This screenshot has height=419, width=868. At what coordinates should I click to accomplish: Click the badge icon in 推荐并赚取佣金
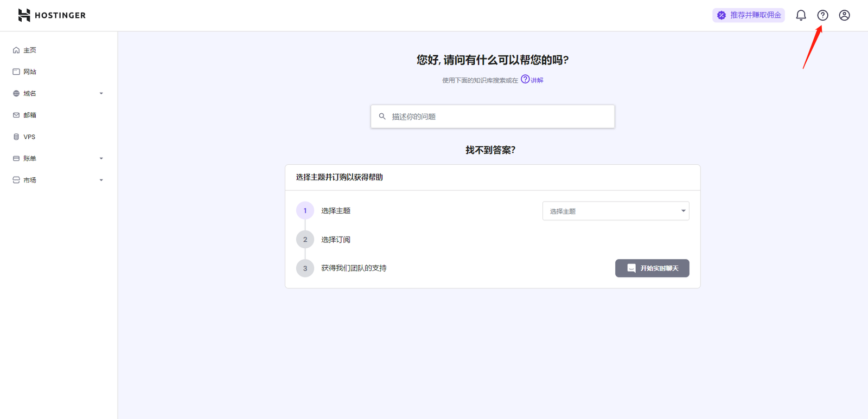click(722, 15)
